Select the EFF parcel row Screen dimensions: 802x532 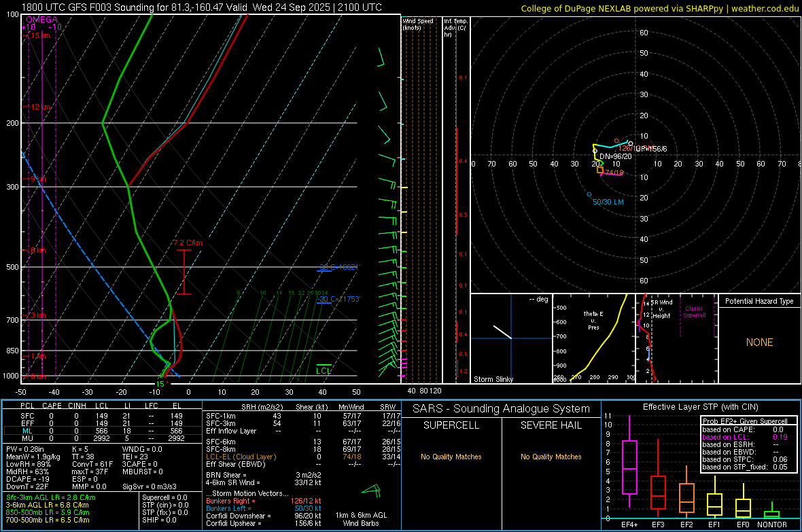[101, 423]
